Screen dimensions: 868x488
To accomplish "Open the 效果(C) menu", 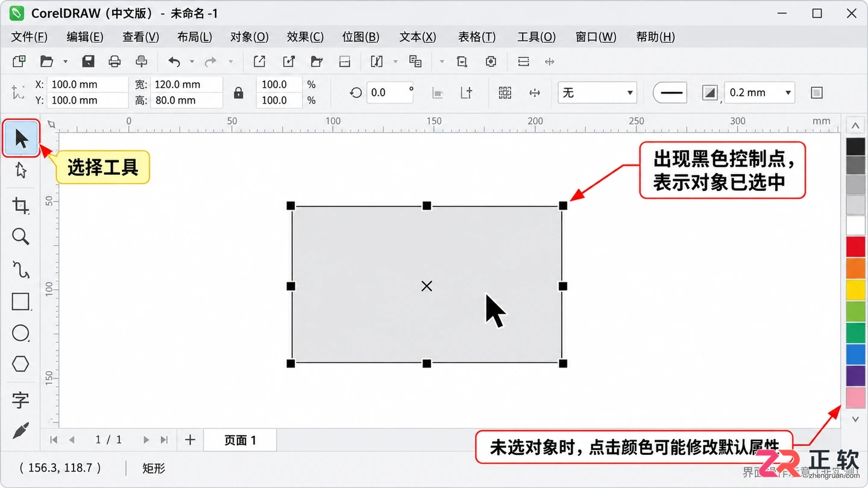I will (x=305, y=37).
